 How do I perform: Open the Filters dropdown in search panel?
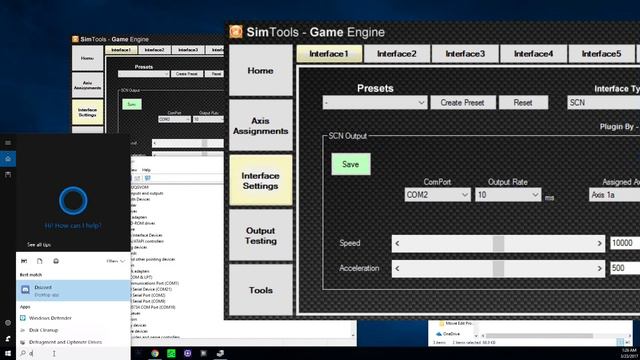click(116, 261)
